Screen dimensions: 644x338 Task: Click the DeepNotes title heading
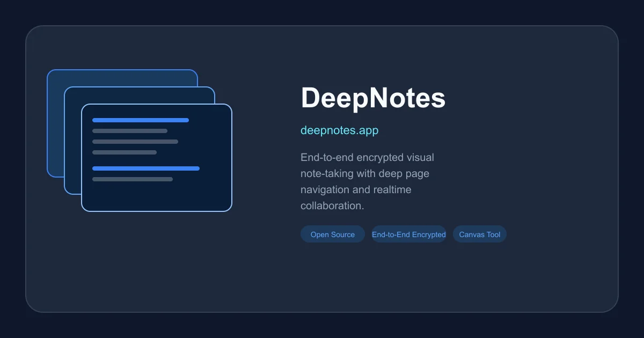[373, 99]
